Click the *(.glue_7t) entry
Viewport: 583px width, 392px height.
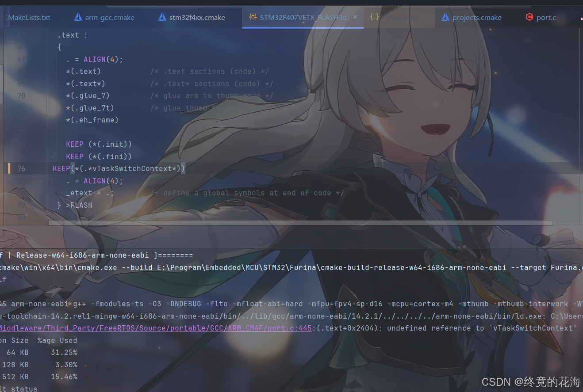90,108
